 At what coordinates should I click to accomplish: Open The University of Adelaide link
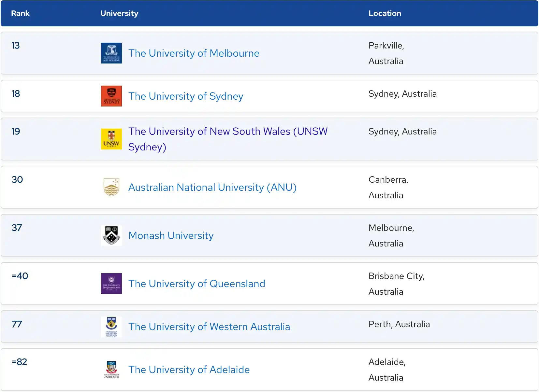tap(189, 370)
